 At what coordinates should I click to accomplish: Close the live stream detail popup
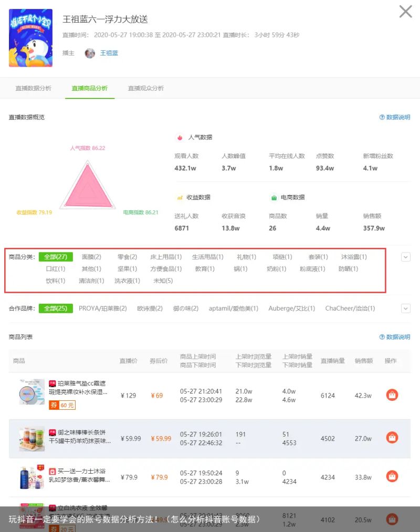(x=405, y=12)
